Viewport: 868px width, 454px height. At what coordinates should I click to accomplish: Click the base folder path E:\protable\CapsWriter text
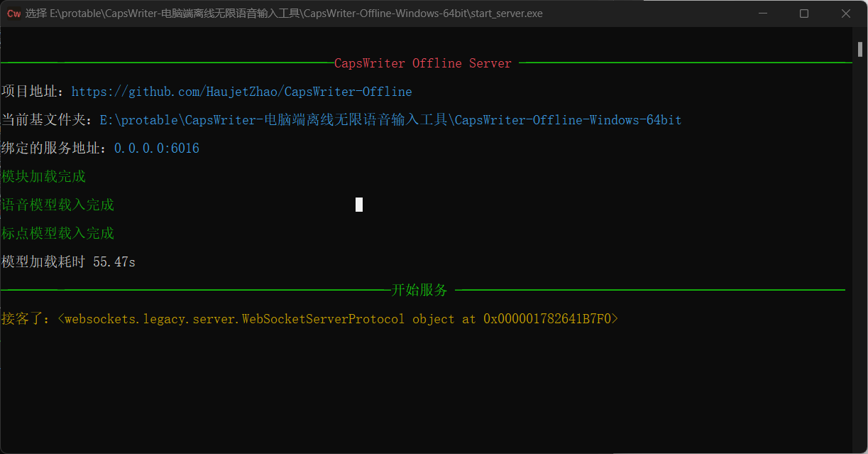point(391,120)
